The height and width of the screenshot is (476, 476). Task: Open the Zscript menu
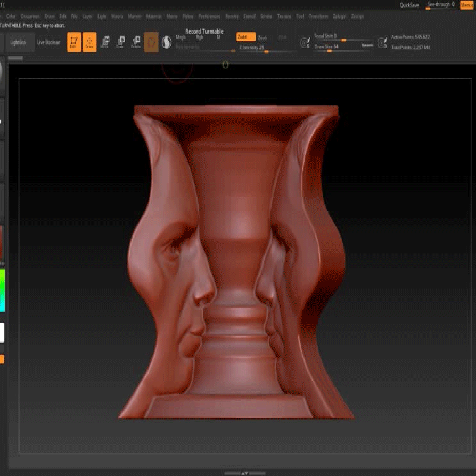[x=358, y=16]
